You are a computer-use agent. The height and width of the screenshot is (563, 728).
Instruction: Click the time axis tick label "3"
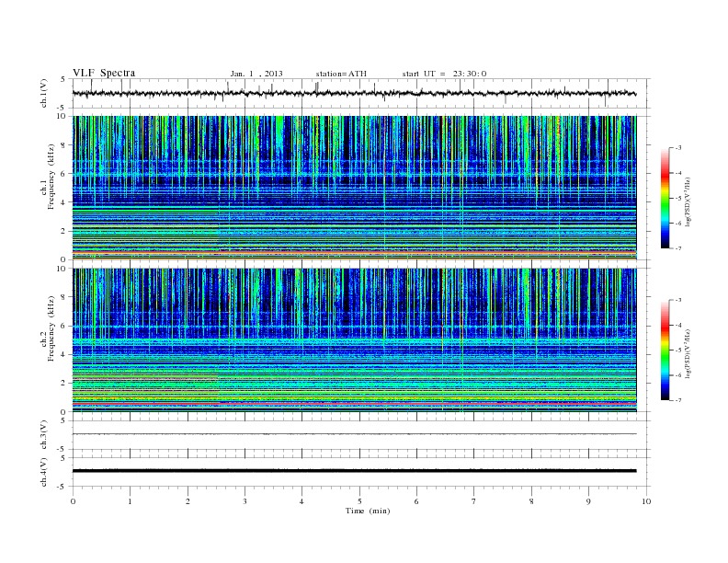click(245, 501)
